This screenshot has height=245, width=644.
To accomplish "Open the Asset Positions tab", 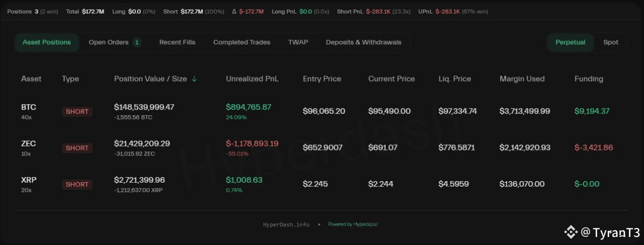I will [47, 42].
